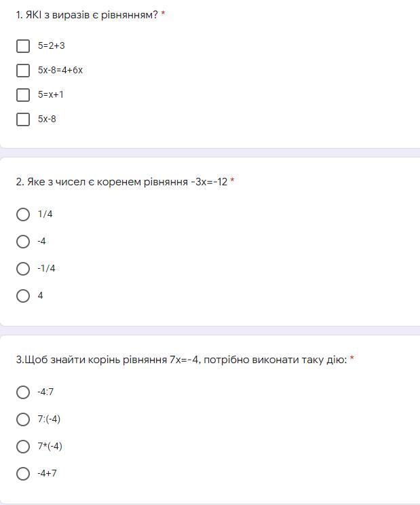Select the 7:(-4) radio button

(x=23, y=419)
